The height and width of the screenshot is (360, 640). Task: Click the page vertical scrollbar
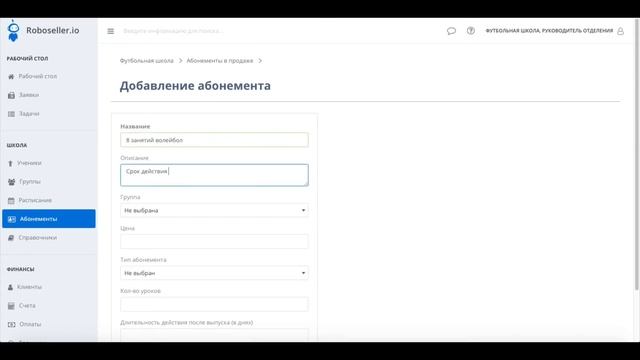coord(637,155)
